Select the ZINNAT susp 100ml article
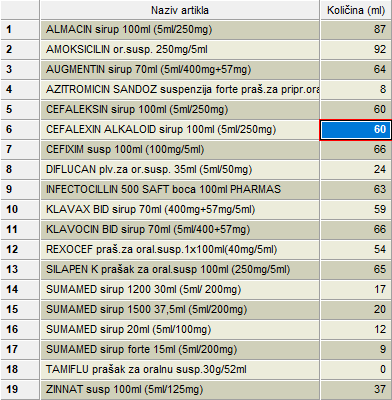 click(x=180, y=390)
